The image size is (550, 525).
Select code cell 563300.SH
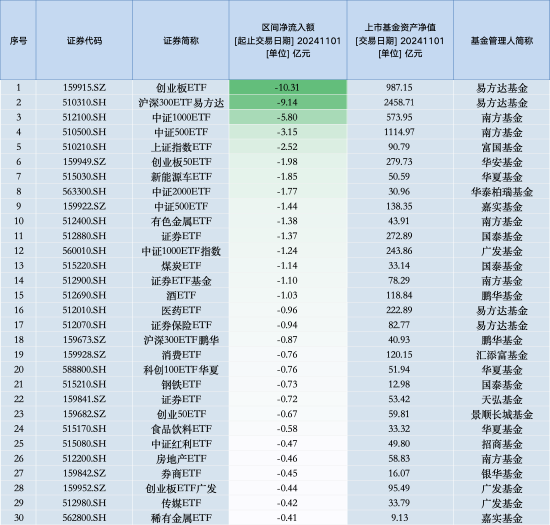pyautogui.click(x=84, y=191)
